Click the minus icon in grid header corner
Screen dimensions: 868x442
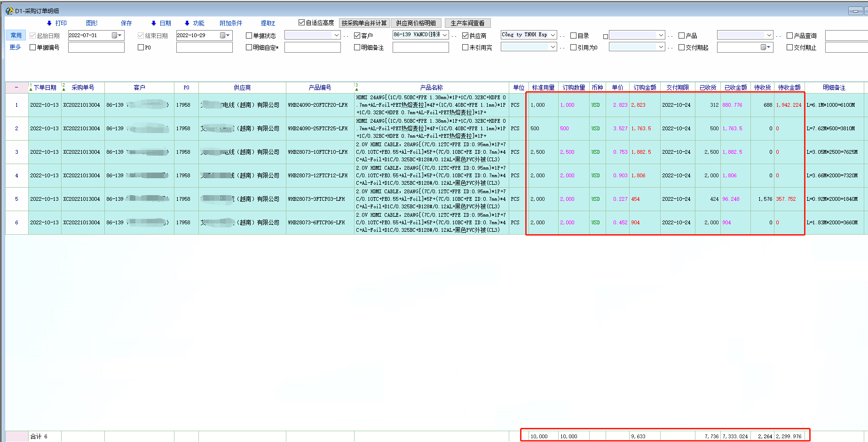[x=16, y=87]
